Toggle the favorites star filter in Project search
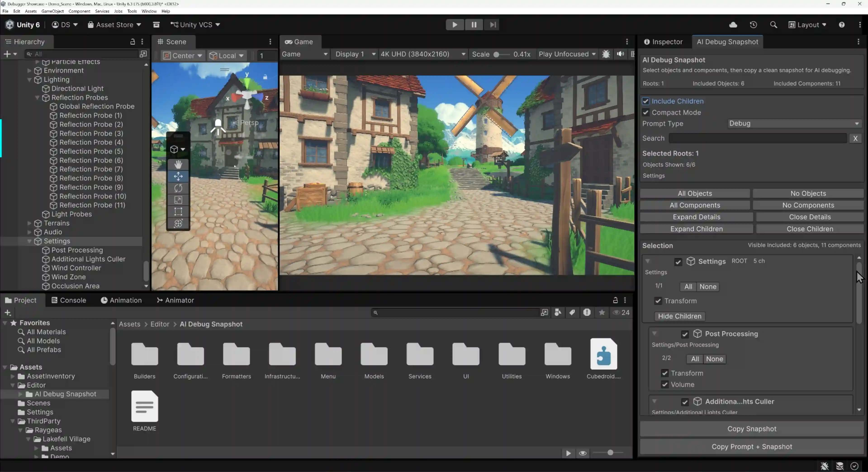 (x=602, y=312)
